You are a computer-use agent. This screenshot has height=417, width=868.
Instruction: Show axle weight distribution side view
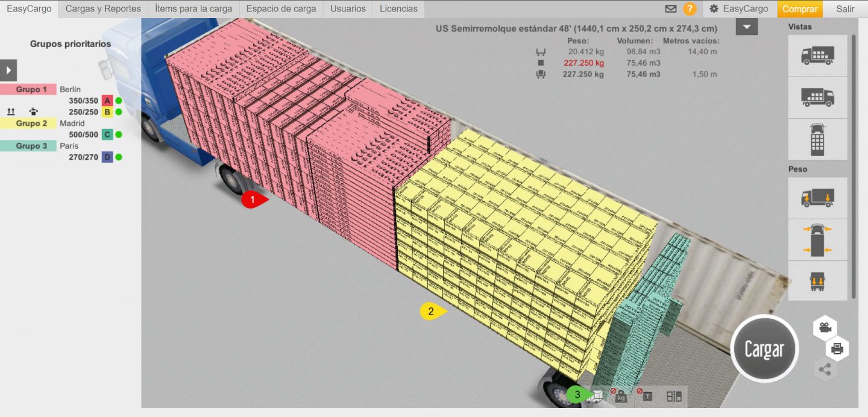coord(817,198)
